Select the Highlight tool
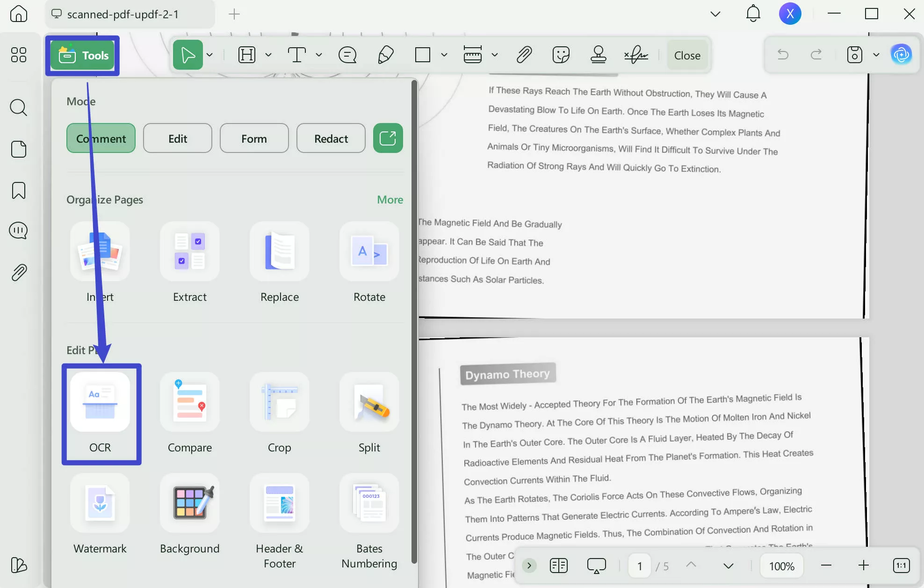 point(246,55)
